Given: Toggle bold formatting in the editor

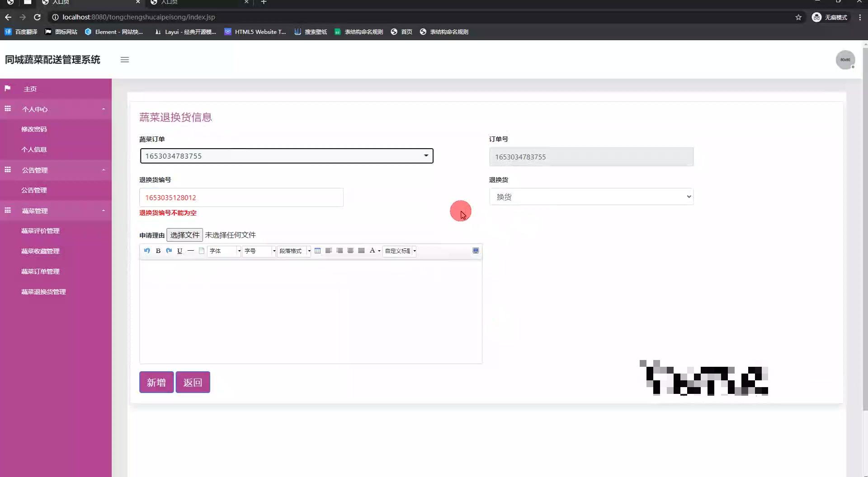Looking at the screenshot, I should 158,251.
